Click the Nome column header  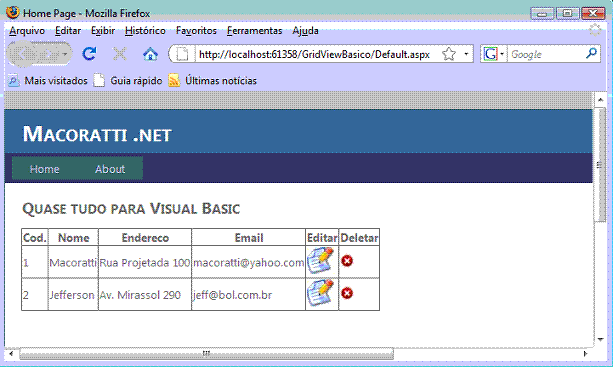[x=73, y=237]
